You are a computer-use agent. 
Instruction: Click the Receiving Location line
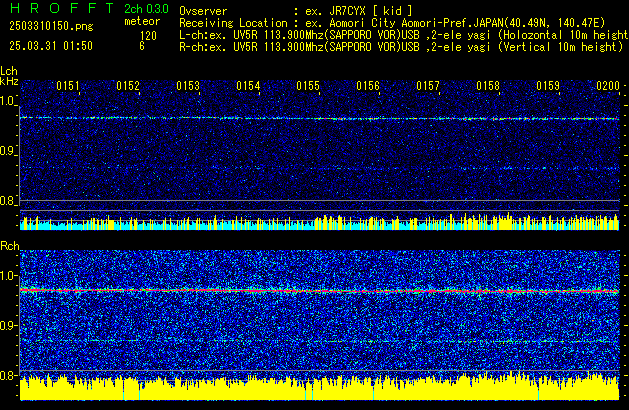(x=392, y=23)
